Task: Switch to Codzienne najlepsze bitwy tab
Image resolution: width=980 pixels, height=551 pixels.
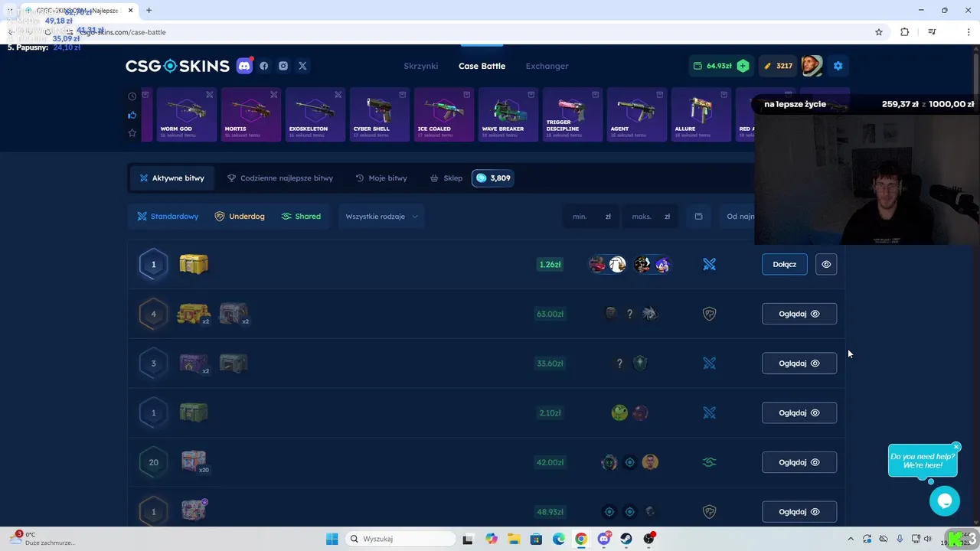Action: pos(280,178)
